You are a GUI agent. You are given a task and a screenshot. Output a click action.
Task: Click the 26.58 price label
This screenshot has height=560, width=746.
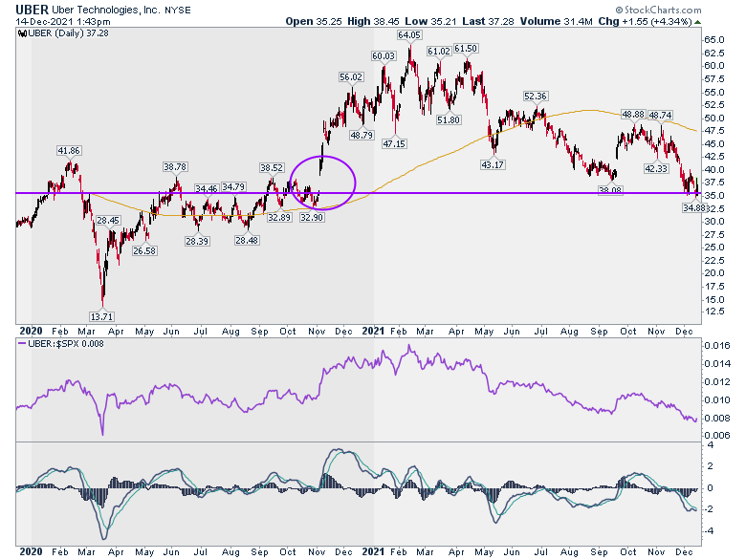pos(144,250)
